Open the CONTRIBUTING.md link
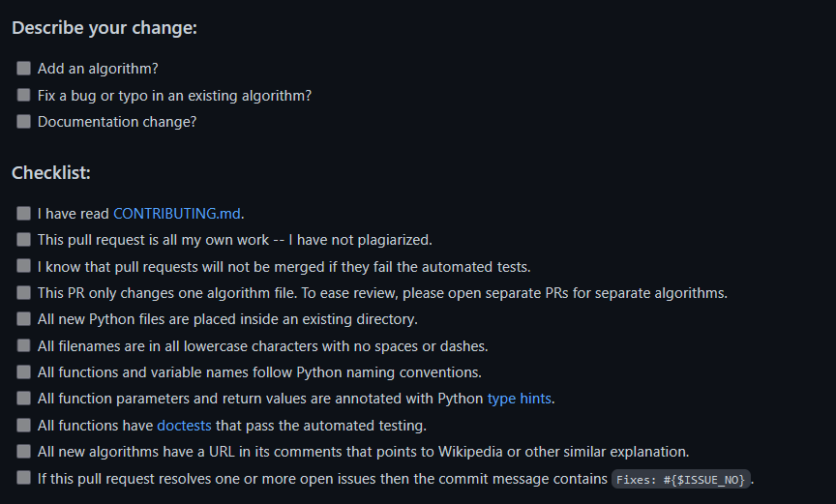This screenshot has height=504, width=836. coord(176,214)
